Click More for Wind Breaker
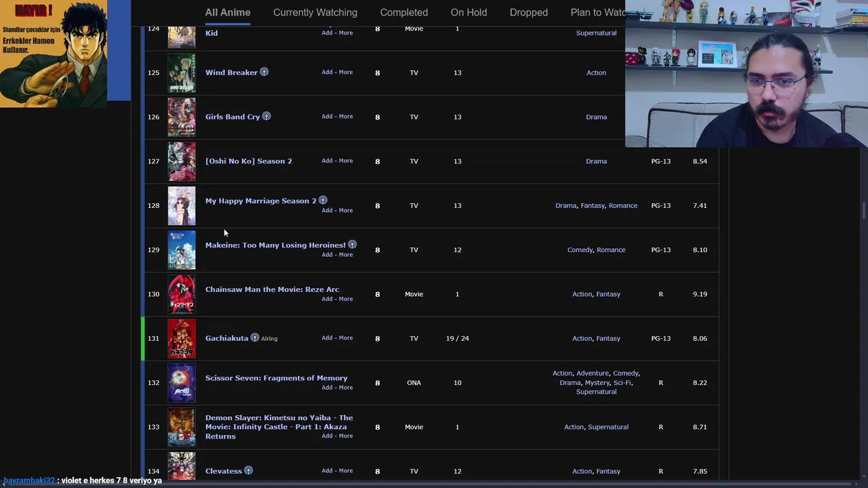The height and width of the screenshot is (488, 868). (346, 72)
